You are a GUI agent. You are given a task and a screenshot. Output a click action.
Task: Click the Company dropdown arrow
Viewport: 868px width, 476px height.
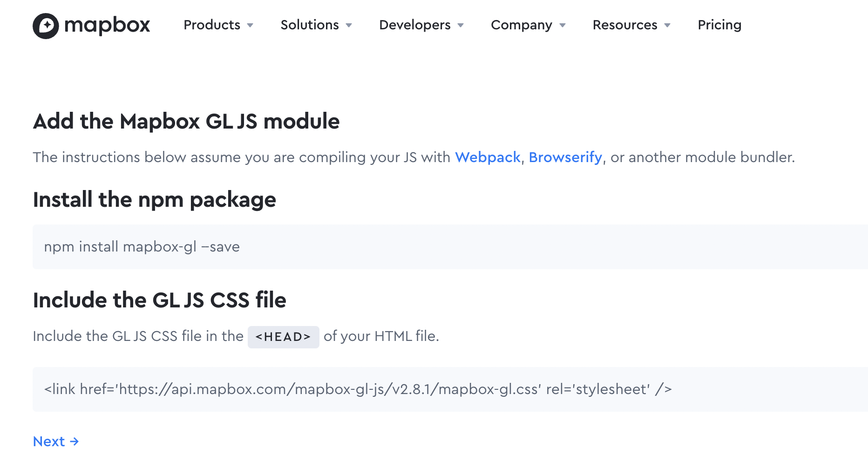tap(563, 25)
